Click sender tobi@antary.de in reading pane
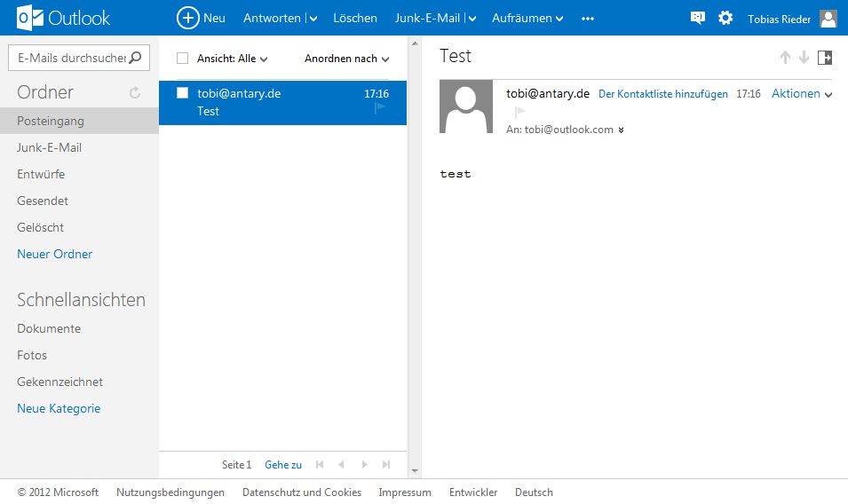Screen dimensions: 848x504 (x=547, y=93)
